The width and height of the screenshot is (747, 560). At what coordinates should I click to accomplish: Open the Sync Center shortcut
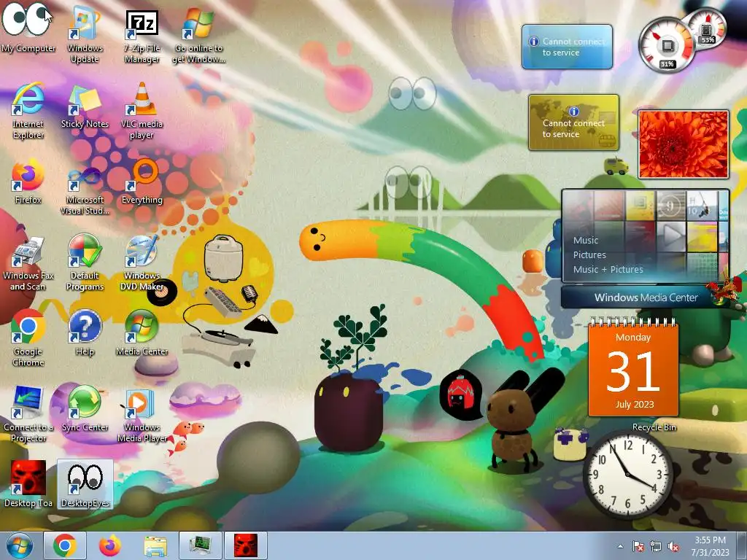[85, 409]
